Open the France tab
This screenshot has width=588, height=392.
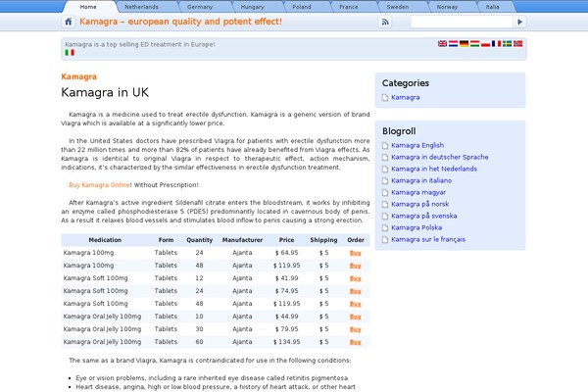pos(349,7)
